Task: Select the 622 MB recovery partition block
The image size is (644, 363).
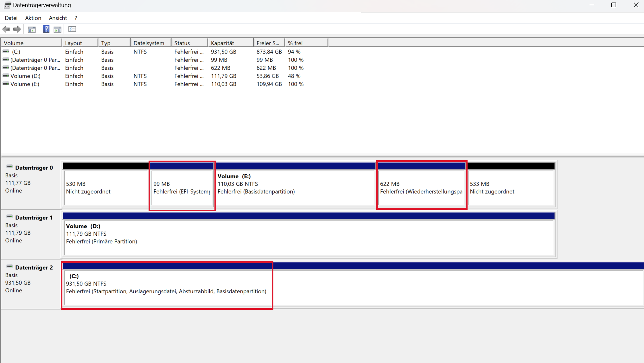Action: click(x=421, y=188)
